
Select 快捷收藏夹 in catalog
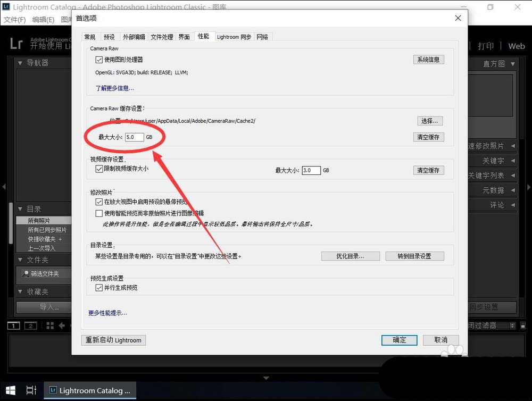(44, 239)
